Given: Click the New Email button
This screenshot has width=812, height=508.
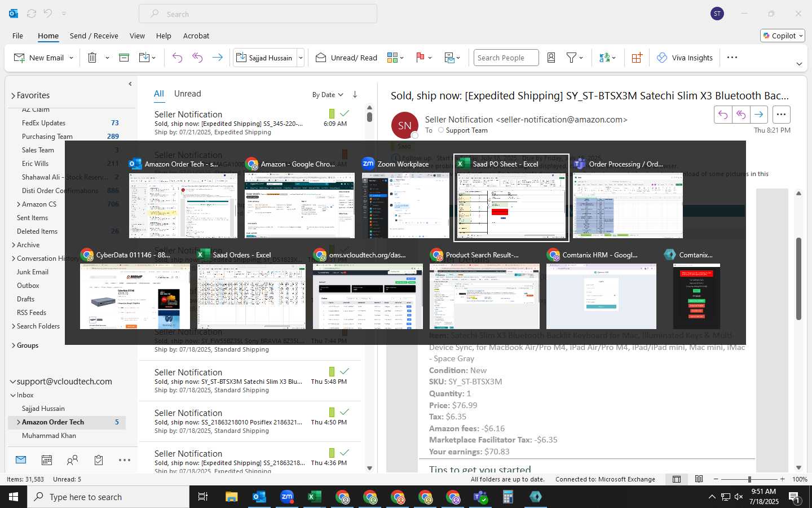Looking at the screenshot, I should click(38, 58).
